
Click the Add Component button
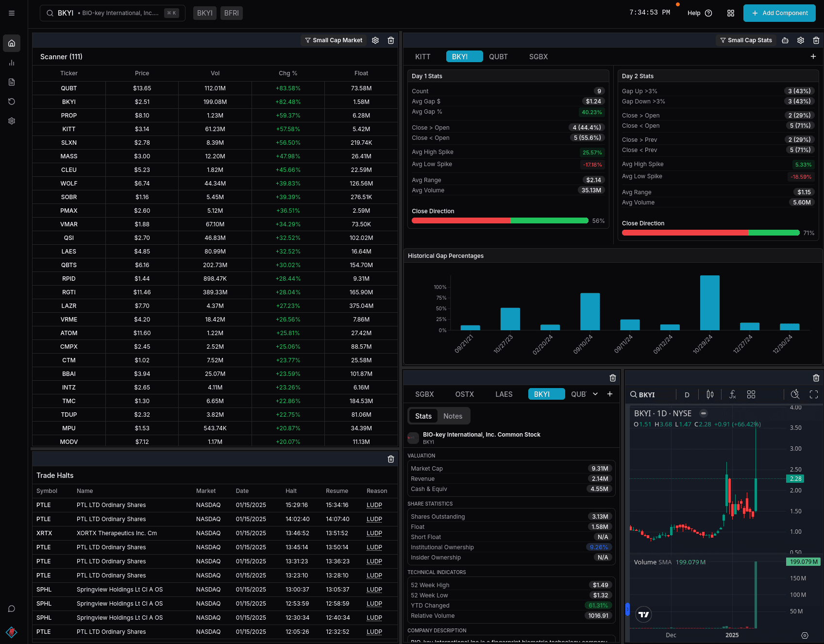tap(779, 13)
